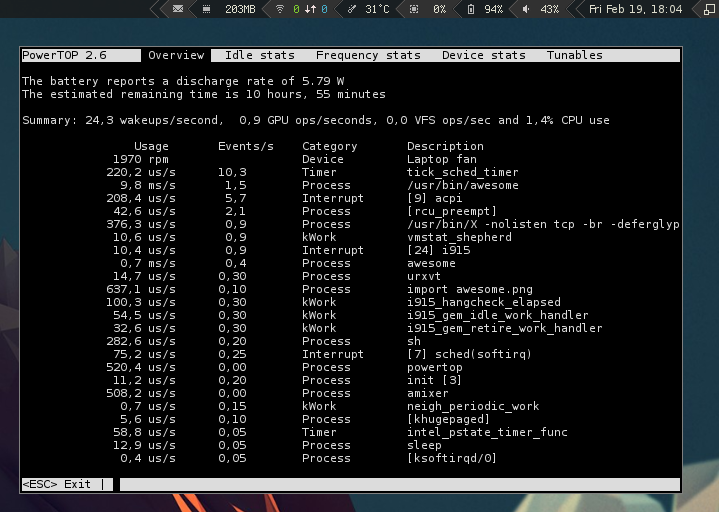Viewport: 719px width, 512px height.
Task: Open the Tunables tab
Action: (575, 55)
